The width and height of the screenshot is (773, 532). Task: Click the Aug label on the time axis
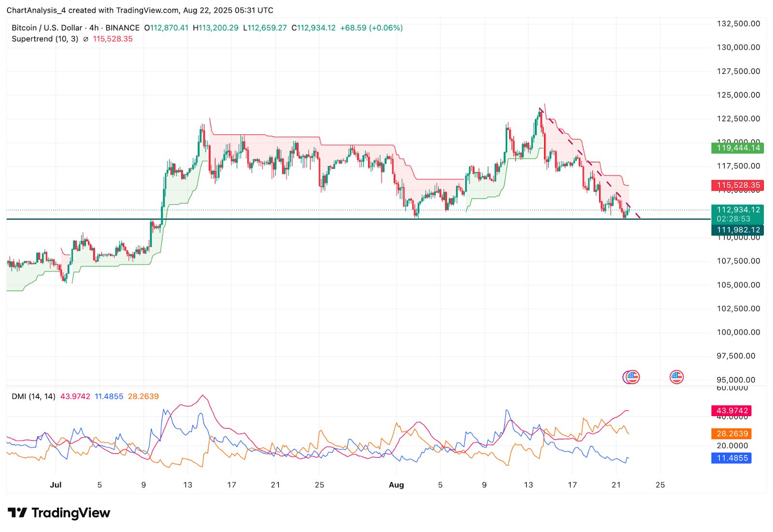tap(397, 485)
